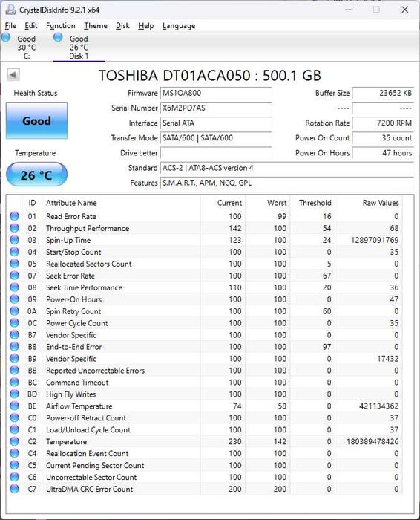Click status orb of UltraDMA CRC Error Count row
Screen dimensions: 420x520
[x=14, y=489]
